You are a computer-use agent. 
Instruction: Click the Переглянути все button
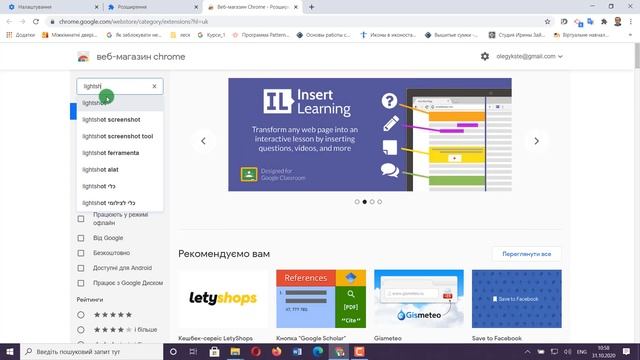click(527, 254)
